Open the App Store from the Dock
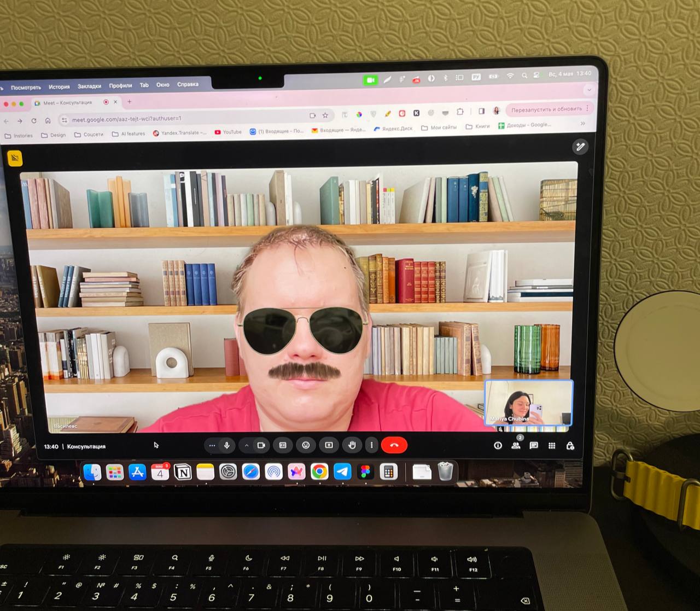This screenshot has height=611, width=700. click(137, 472)
